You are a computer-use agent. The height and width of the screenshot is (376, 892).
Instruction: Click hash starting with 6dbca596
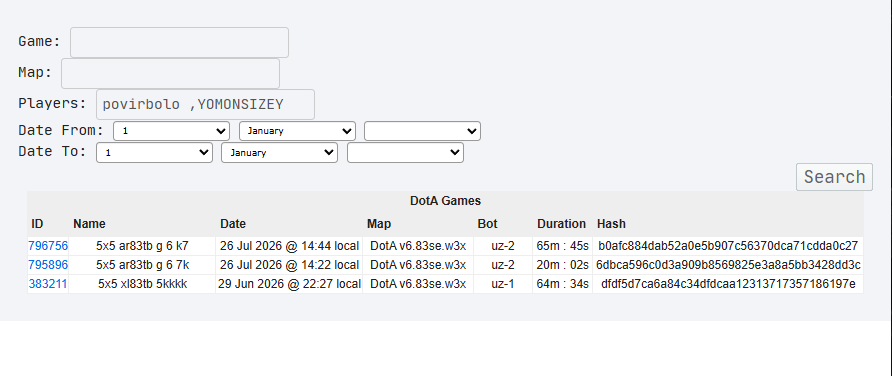coord(728,265)
